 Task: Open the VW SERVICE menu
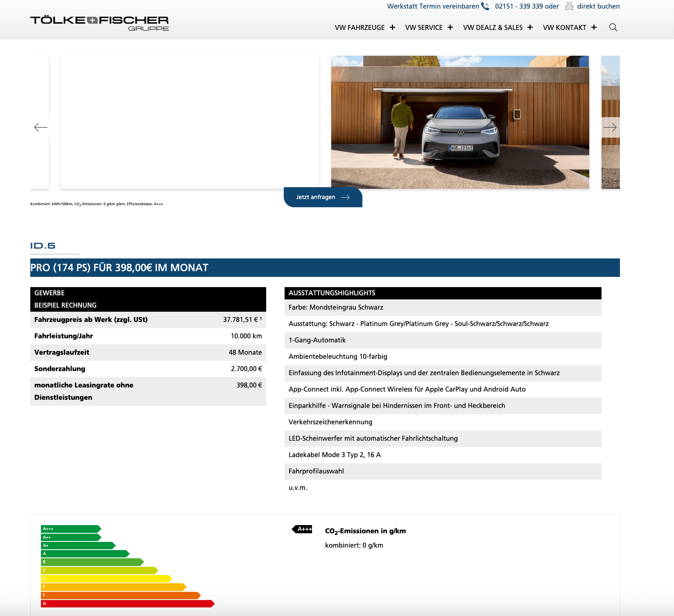424,27
